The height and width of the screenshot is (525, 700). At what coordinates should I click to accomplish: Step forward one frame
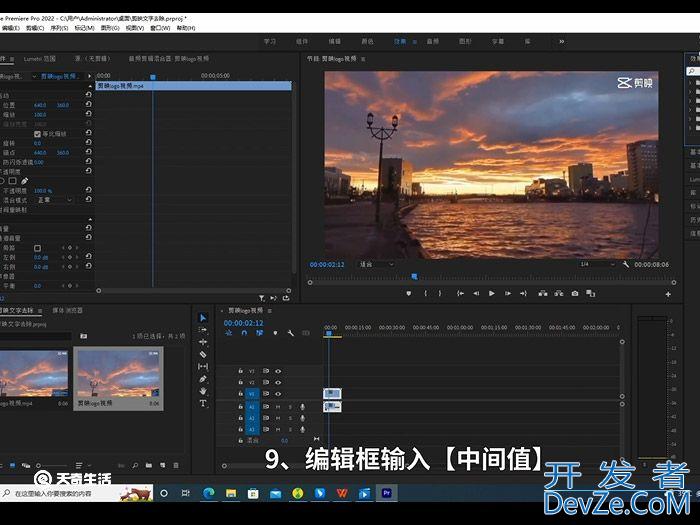508,293
